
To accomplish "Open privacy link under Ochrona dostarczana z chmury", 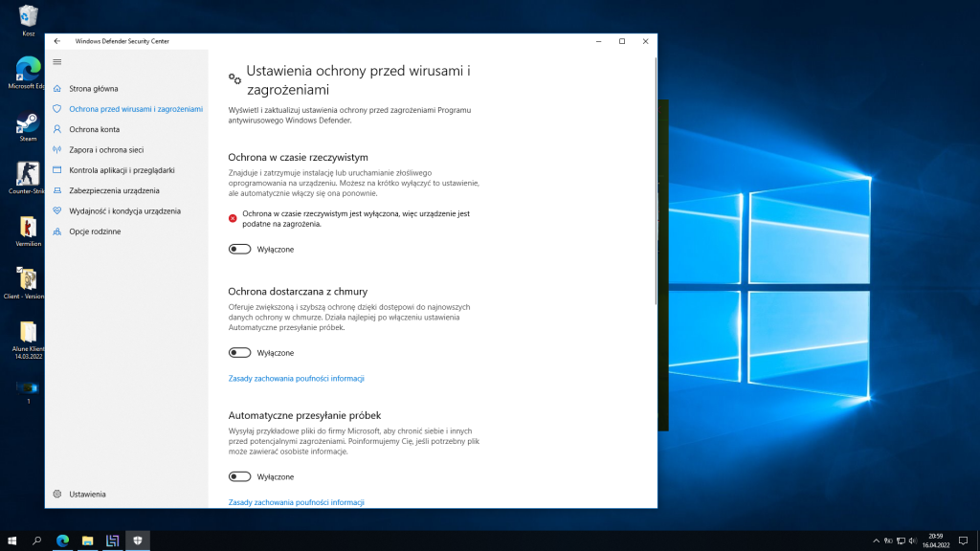I will [297, 379].
